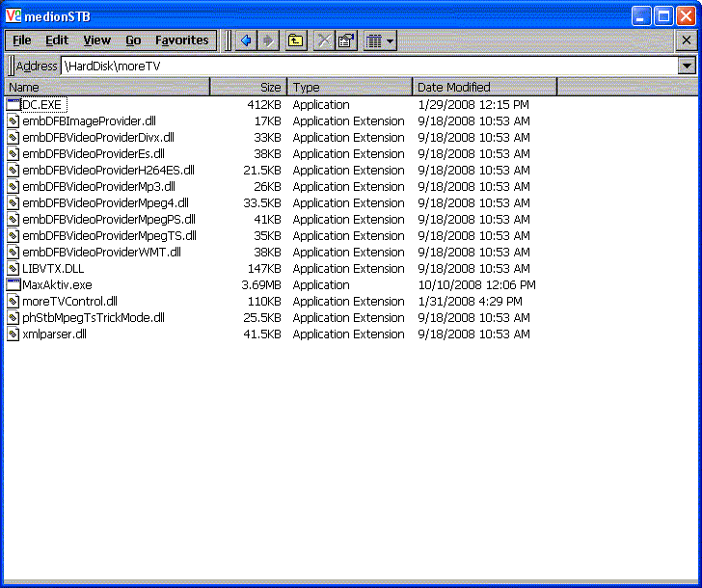This screenshot has height=588, width=702.
Task: Click the 3.69MB size value
Action: click(x=261, y=285)
